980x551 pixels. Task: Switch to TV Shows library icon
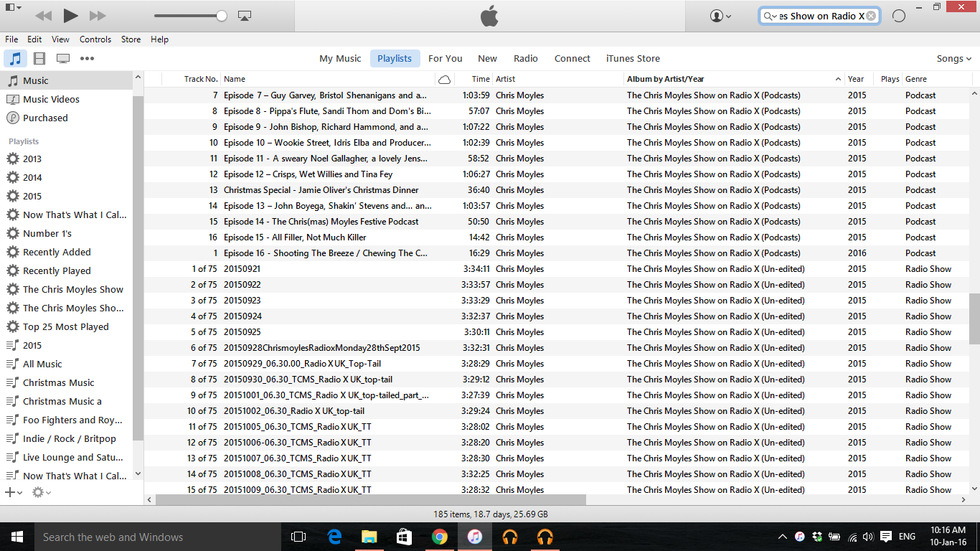[x=63, y=59]
